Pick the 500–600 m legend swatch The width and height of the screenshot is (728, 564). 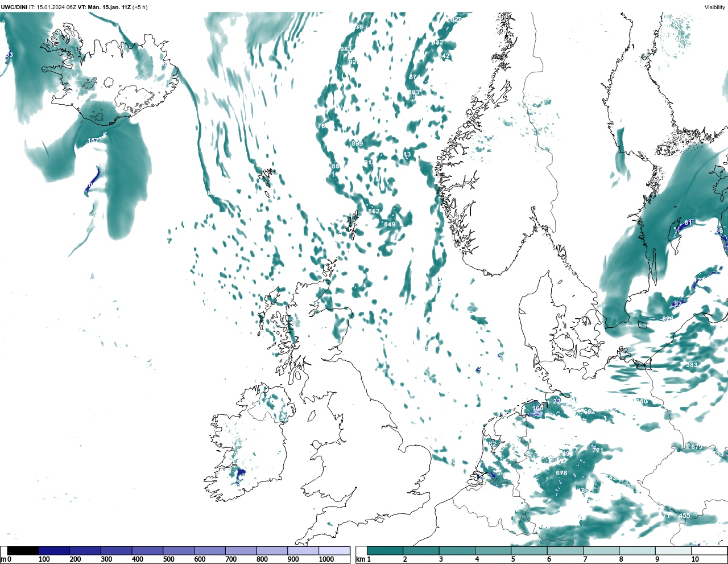point(179,551)
